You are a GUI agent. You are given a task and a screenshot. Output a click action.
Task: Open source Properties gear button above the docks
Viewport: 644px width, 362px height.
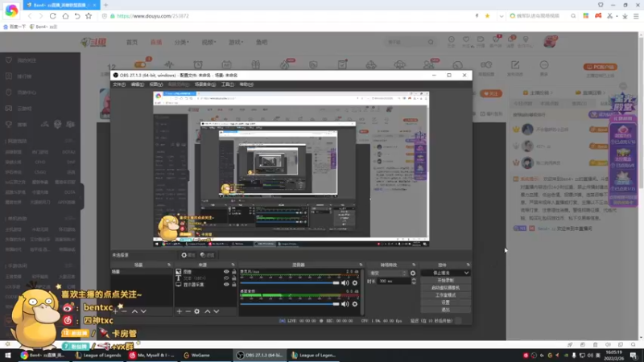(188, 255)
